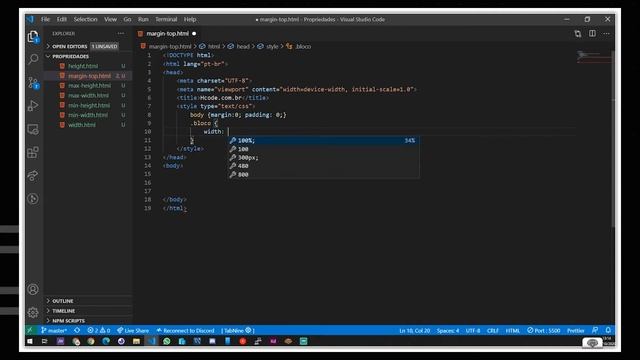Open height.html in the explorer

tap(88, 66)
